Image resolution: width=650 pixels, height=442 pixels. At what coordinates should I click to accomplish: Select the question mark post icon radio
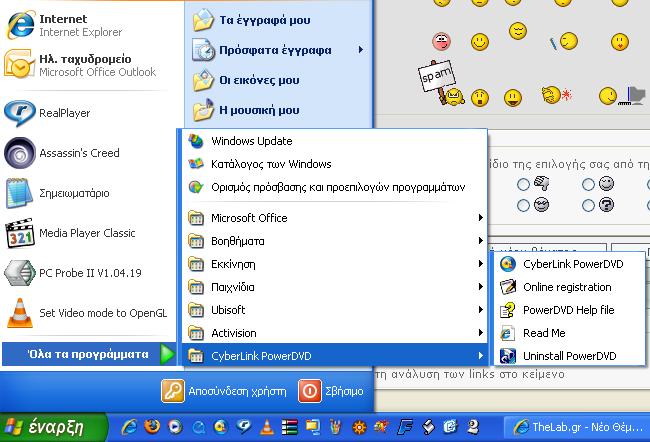tap(588, 205)
